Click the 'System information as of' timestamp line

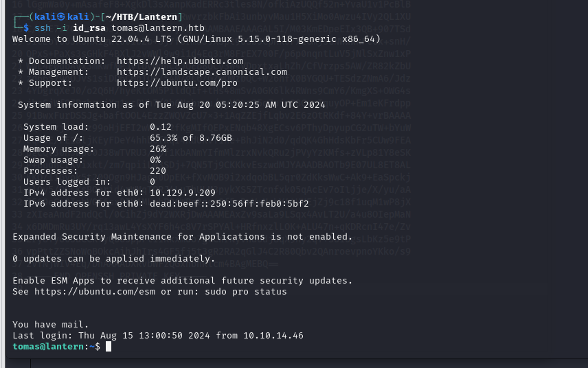point(171,105)
